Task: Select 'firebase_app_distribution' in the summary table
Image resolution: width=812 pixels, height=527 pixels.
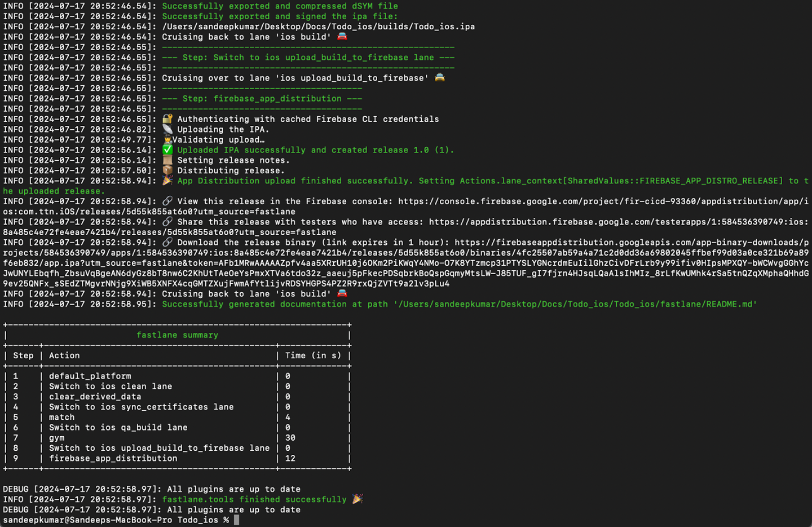Action: [x=113, y=458]
